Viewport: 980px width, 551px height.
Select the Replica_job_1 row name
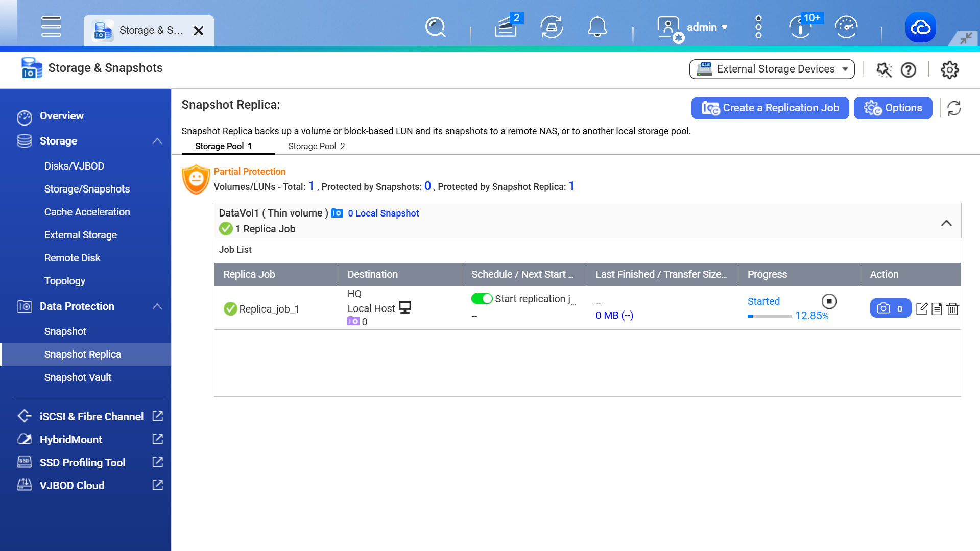(x=269, y=309)
